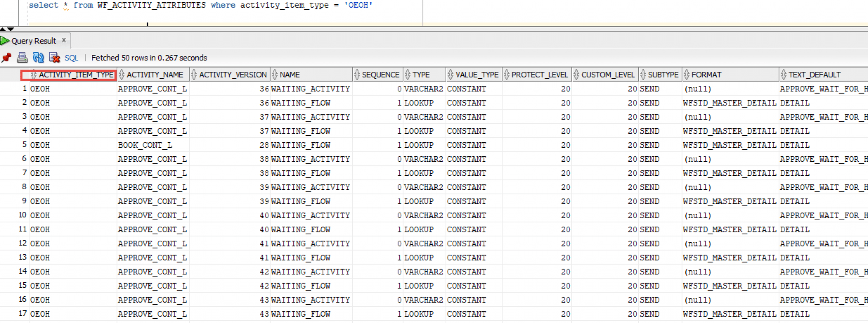This screenshot has height=323, width=868.
Task: Click OEOH cell in row 10
Action: 72,216
